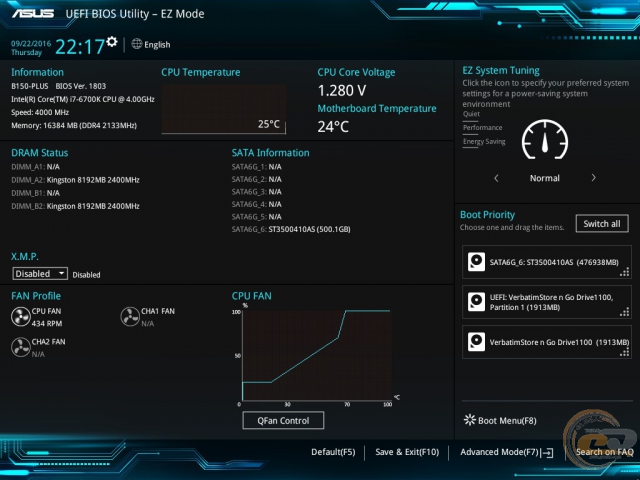Open the X.M.P. Disabled dropdown

pos(40,273)
